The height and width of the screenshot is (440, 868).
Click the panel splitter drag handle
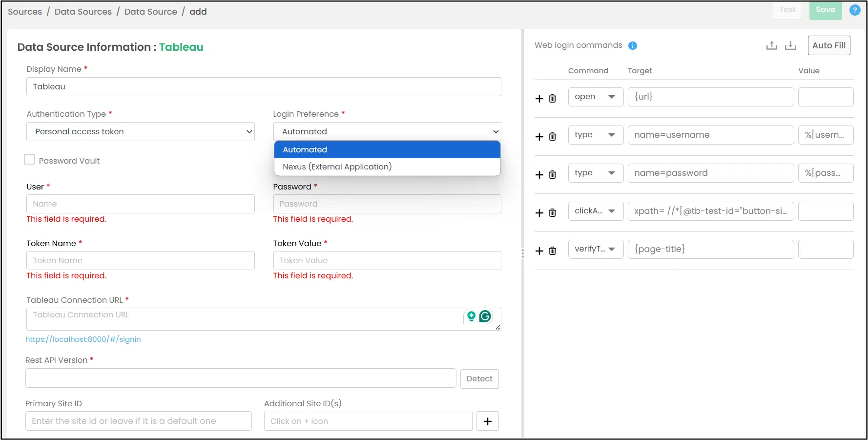tap(523, 253)
